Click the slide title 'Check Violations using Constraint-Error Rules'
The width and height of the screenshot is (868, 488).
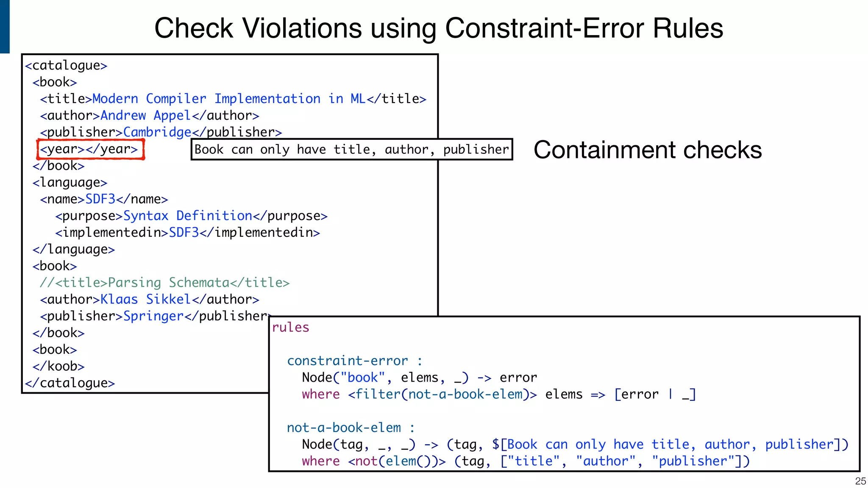[439, 28]
